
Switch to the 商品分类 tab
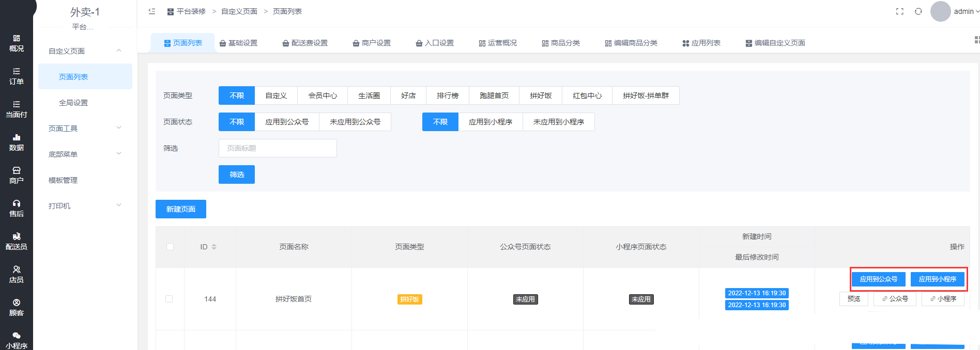[x=561, y=43]
